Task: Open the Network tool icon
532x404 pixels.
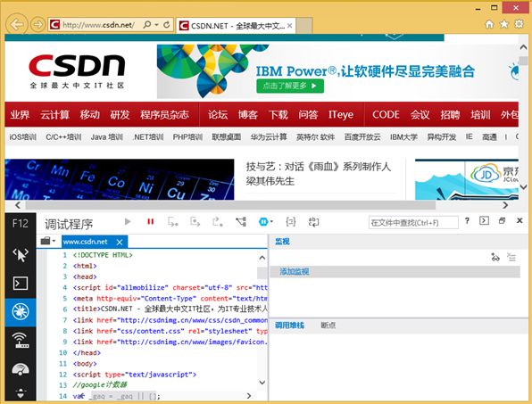Action: (21, 341)
